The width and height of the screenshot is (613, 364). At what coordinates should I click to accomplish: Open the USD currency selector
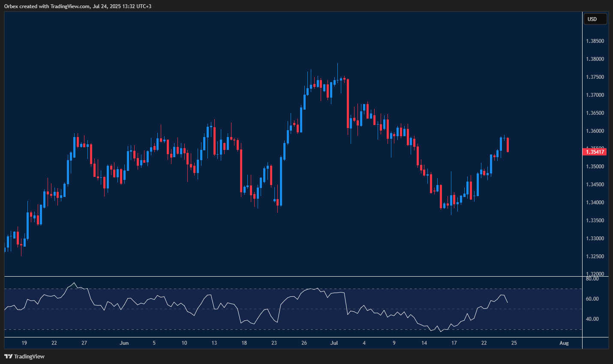click(x=595, y=19)
